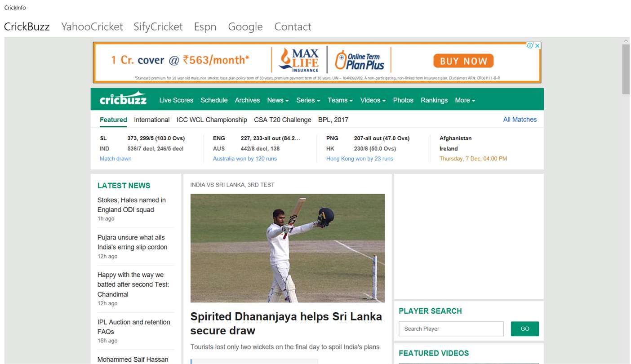Expand the Series dropdown menu
The height and width of the screenshot is (364, 631).
click(308, 100)
